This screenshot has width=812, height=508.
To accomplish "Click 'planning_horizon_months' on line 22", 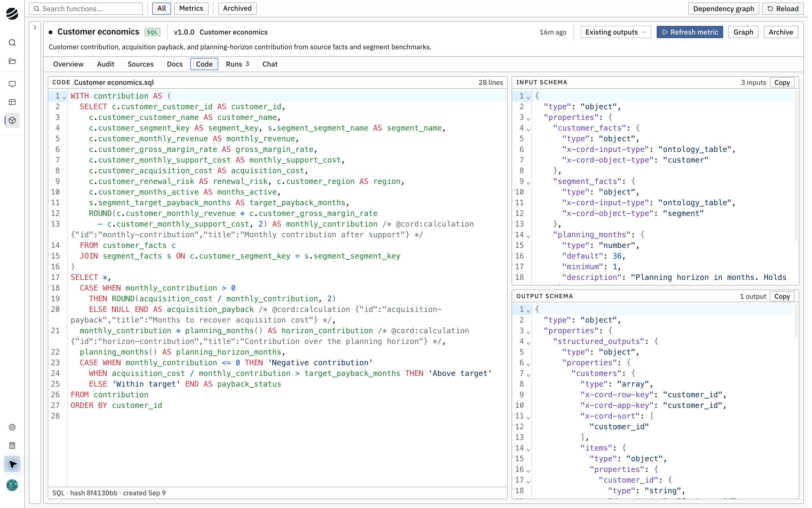I will pos(228,352).
